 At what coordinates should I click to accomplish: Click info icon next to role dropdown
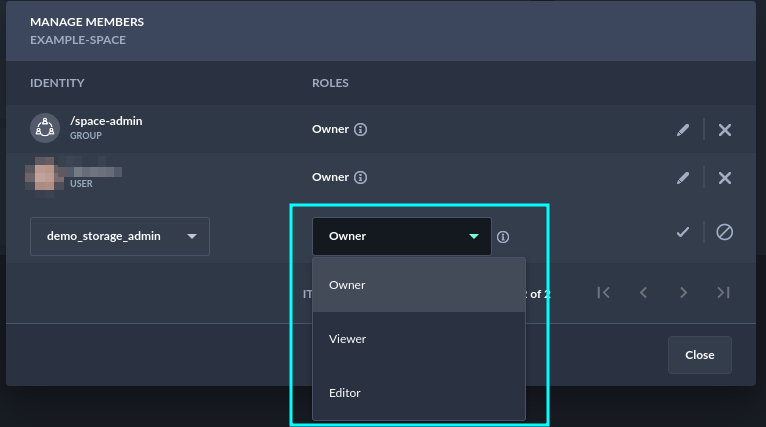coord(503,237)
